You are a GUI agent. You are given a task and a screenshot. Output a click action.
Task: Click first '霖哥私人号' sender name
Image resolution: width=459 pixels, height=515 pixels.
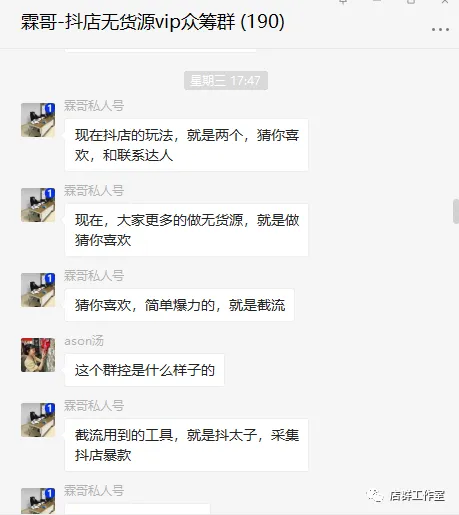[x=94, y=106]
